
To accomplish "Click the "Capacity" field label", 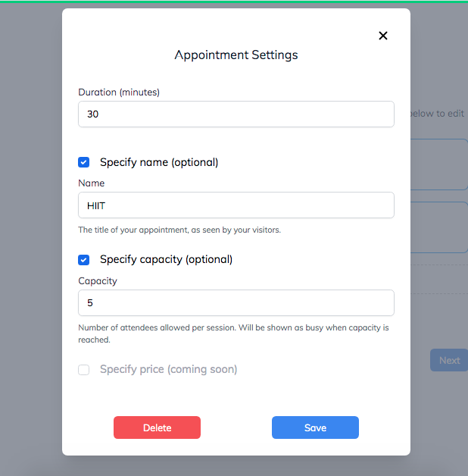I will pos(98,280).
